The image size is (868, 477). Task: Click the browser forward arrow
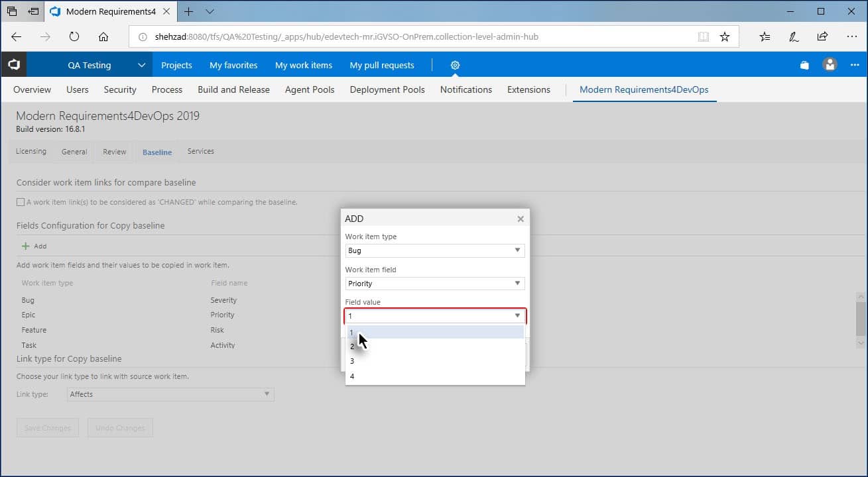45,37
